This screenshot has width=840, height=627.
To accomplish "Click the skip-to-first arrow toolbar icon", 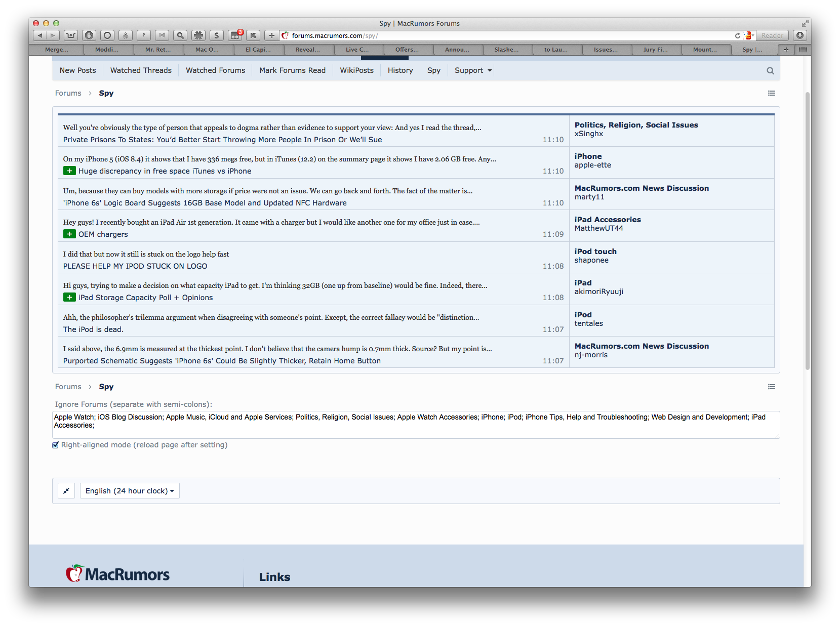I will (x=162, y=35).
